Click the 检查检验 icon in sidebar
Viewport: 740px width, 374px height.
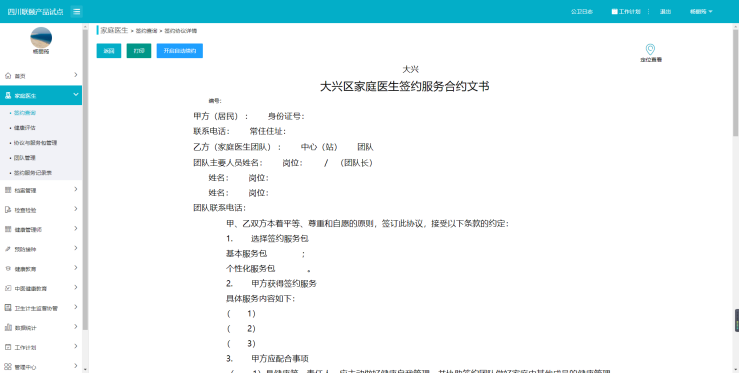[x=8, y=210]
